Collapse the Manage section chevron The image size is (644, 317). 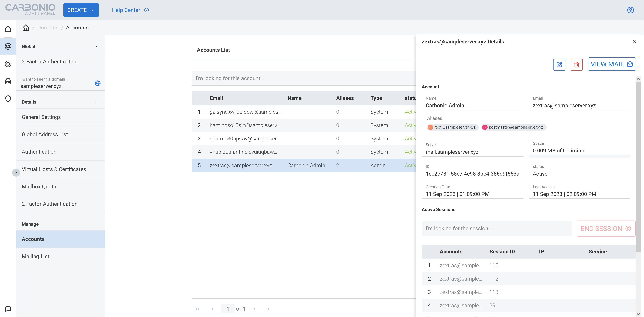96,224
